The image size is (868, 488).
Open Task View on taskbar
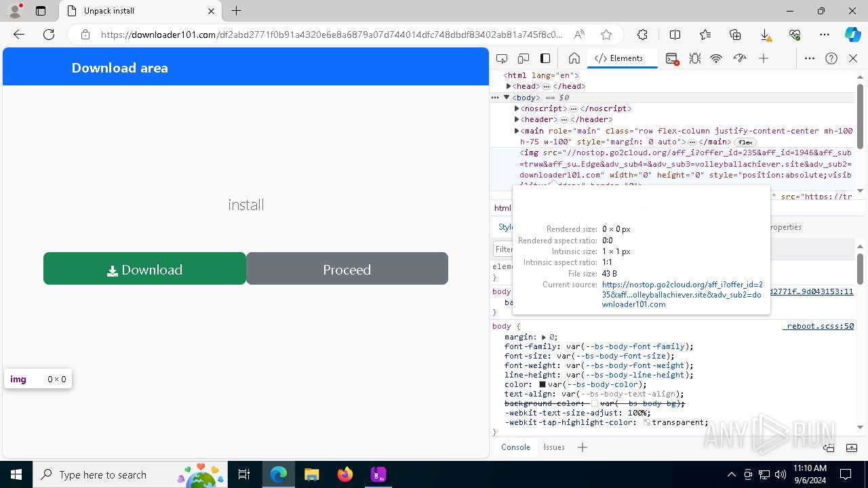(244, 474)
